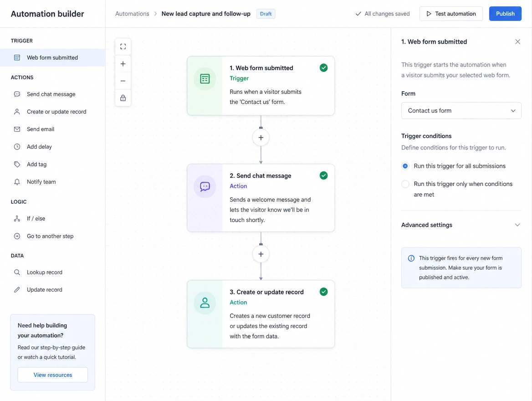This screenshot has width=532, height=401.
Task: Click the fit-to-screen canvas icon
Action: (x=123, y=46)
